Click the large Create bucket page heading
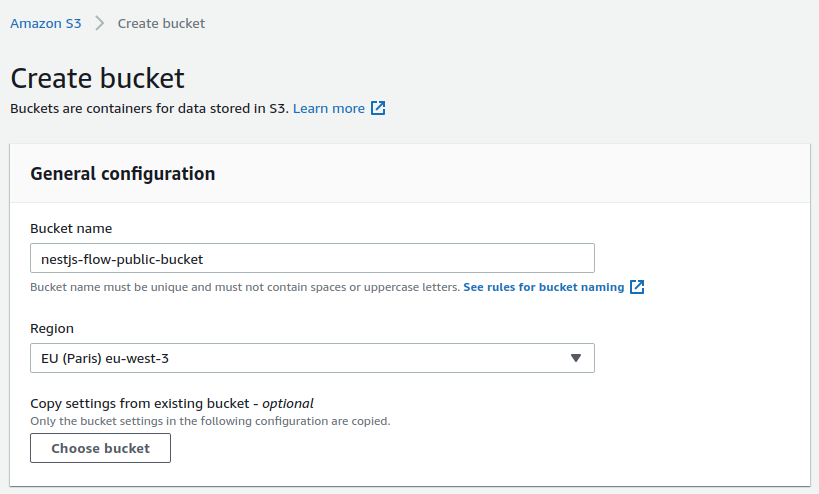 (97, 78)
